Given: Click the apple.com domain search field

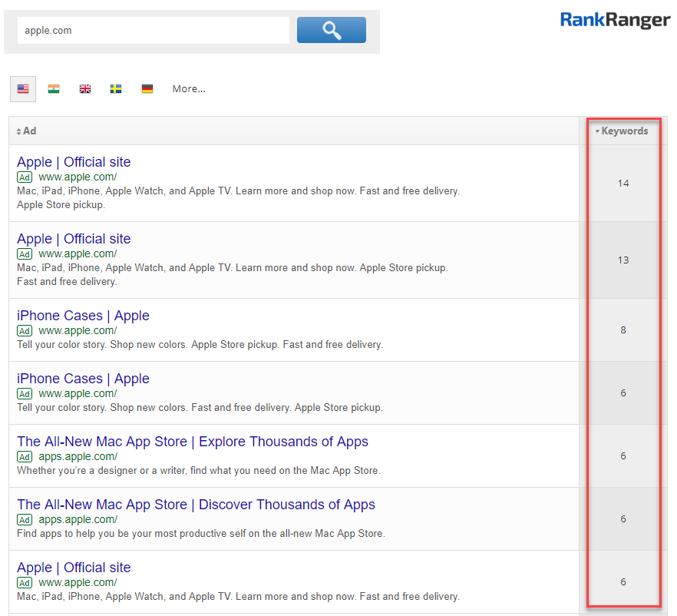Looking at the screenshot, I should 154,31.
